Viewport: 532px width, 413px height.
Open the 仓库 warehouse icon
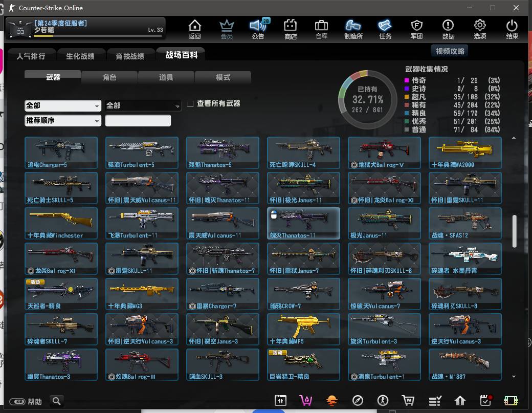coord(321,29)
